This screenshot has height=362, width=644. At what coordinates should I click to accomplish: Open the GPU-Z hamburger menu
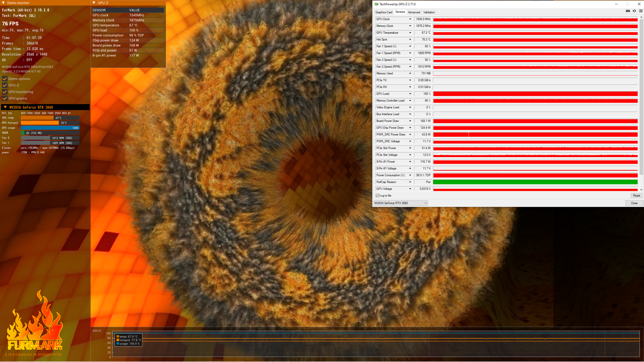click(x=640, y=11)
